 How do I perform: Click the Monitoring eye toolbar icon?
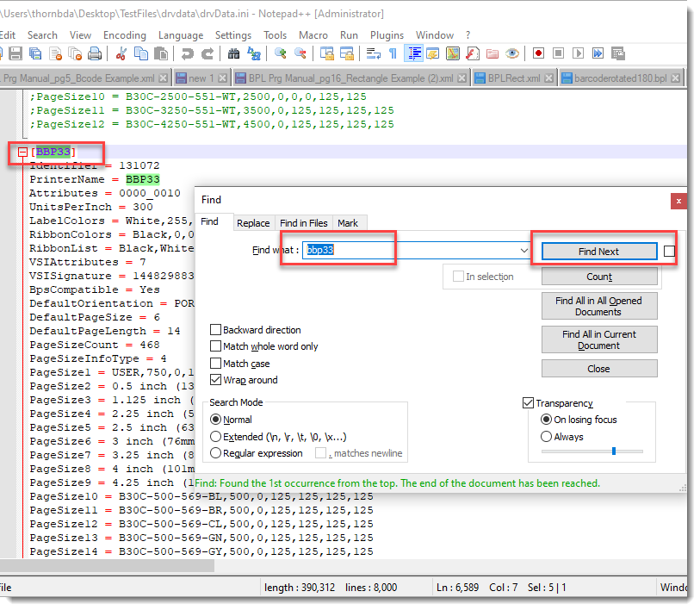pos(512,53)
